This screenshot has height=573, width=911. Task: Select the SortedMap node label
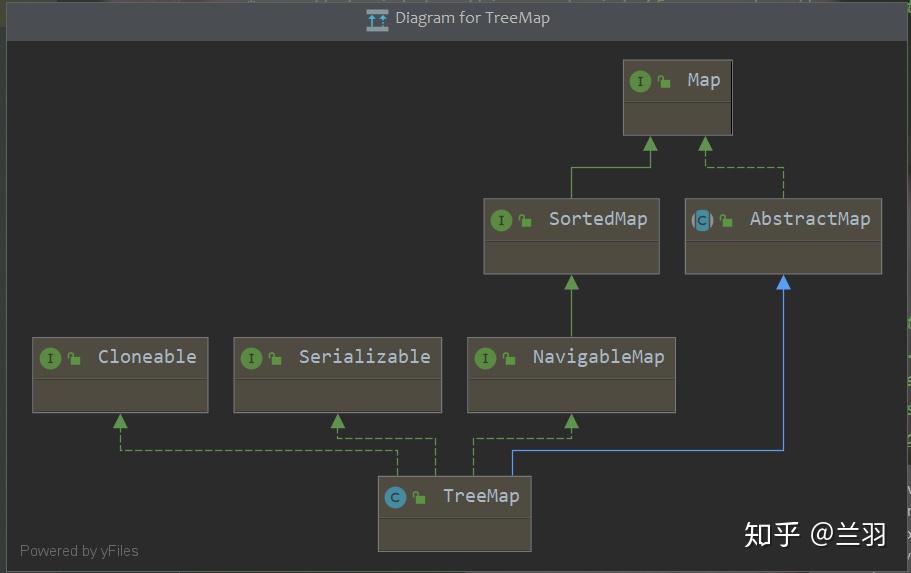[598, 219]
